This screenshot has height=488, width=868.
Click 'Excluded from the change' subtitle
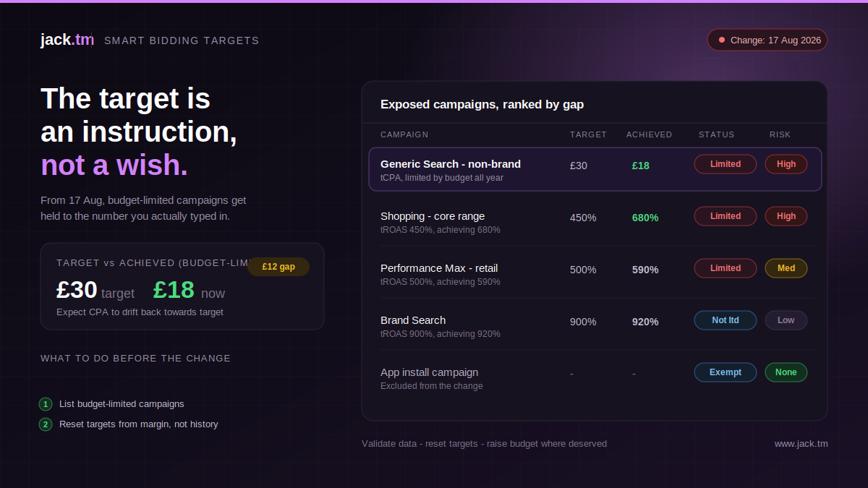[x=432, y=386]
